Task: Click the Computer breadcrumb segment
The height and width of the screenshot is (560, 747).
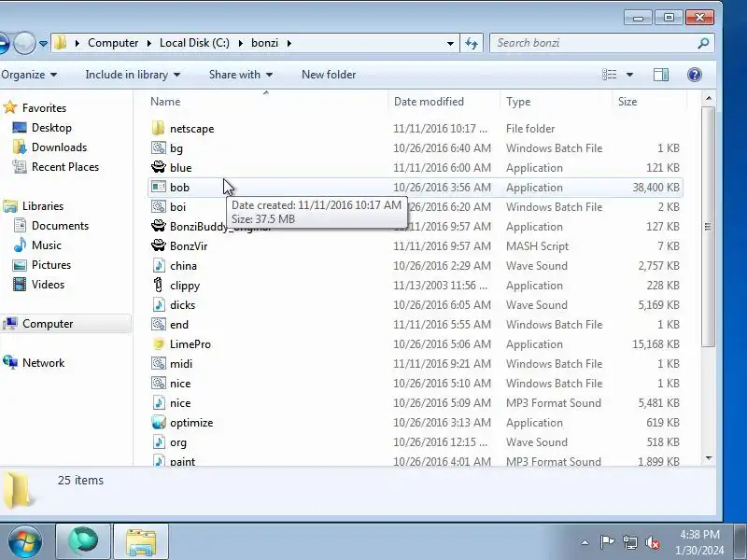Action: pyautogui.click(x=113, y=43)
